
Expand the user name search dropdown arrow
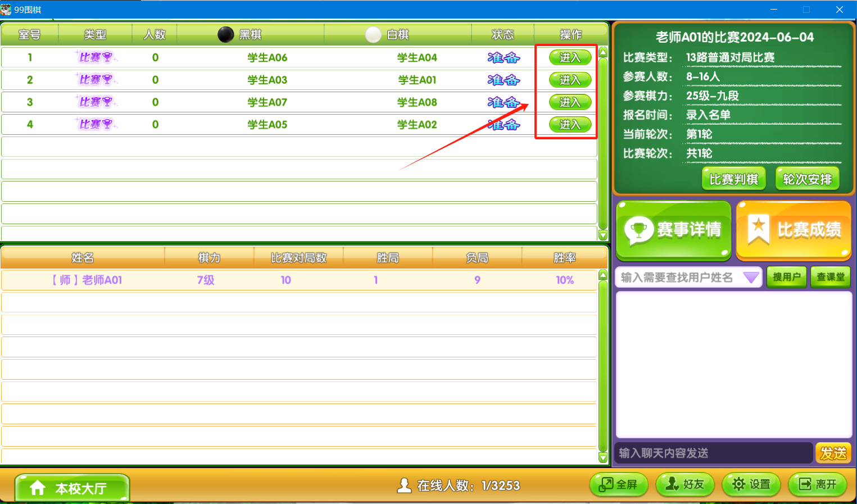click(x=751, y=278)
